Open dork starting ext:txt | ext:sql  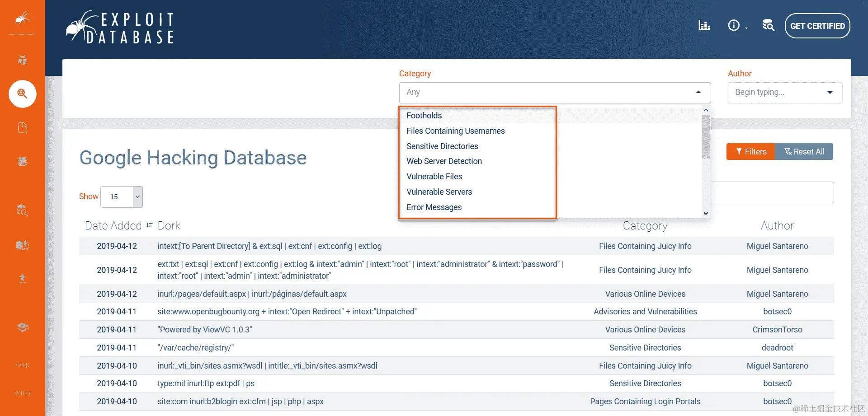coord(360,270)
